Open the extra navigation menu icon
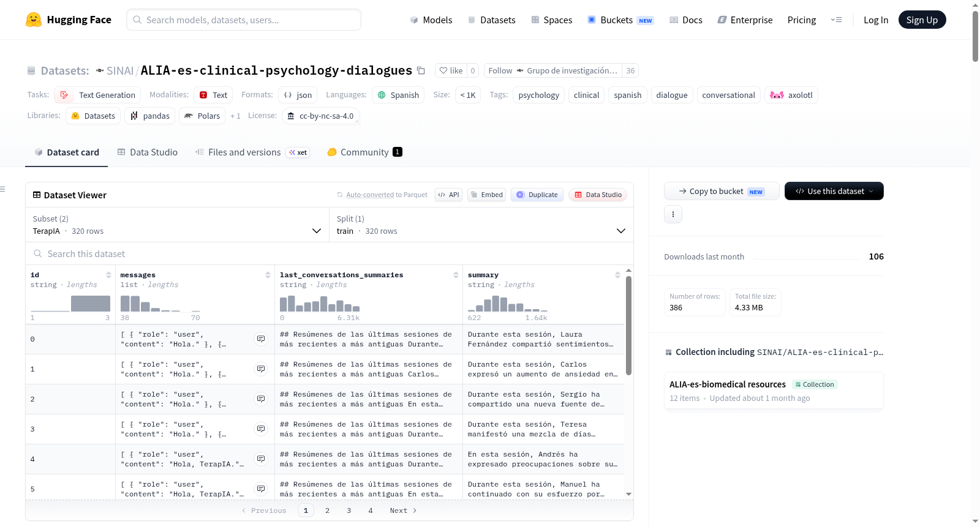980x527 pixels. pyautogui.click(x=836, y=20)
